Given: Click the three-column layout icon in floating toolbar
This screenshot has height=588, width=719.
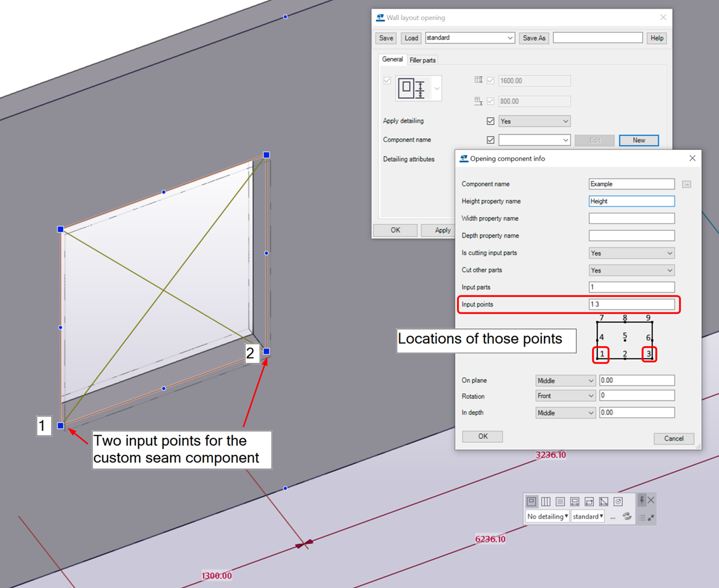Looking at the screenshot, I should point(546,502).
